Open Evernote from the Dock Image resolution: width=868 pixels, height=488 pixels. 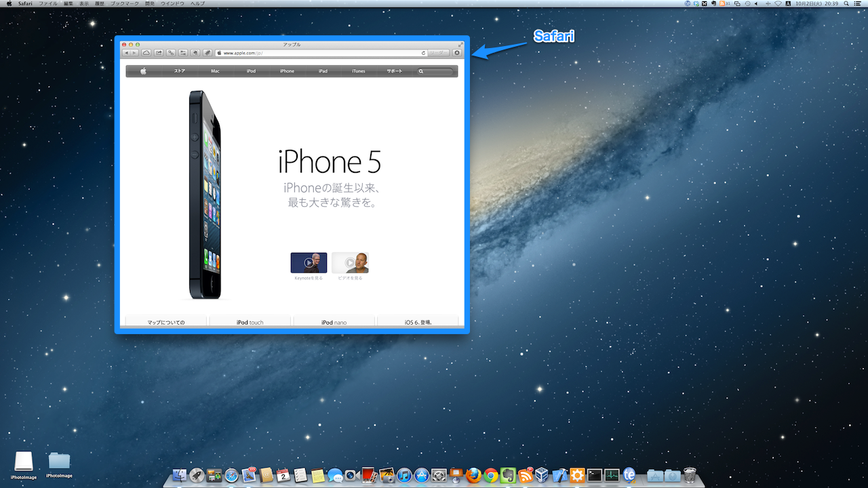click(x=509, y=475)
